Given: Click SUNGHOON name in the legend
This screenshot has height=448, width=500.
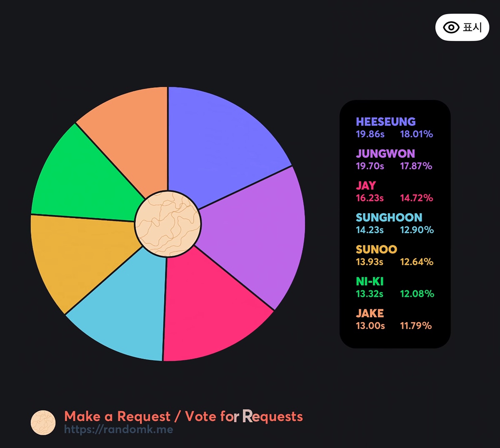Looking at the screenshot, I should pyautogui.click(x=389, y=217).
